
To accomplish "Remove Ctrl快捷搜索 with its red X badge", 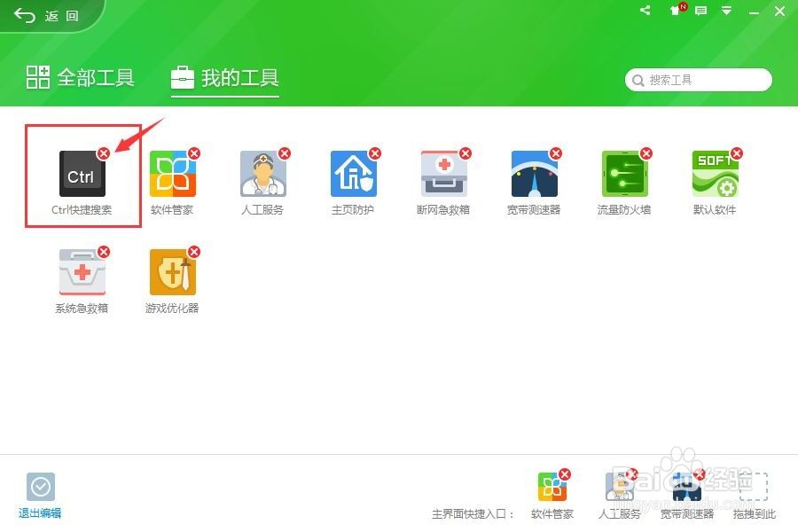I will 105,153.
